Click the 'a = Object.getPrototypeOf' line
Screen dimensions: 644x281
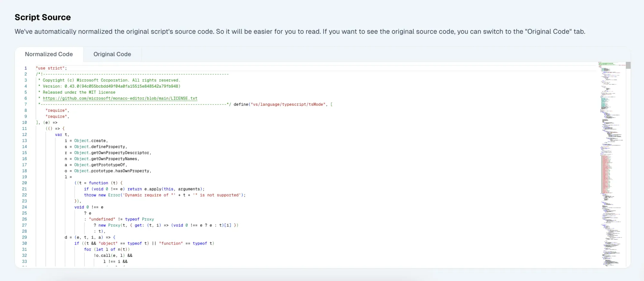pyautogui.click(x=96, y=165)
